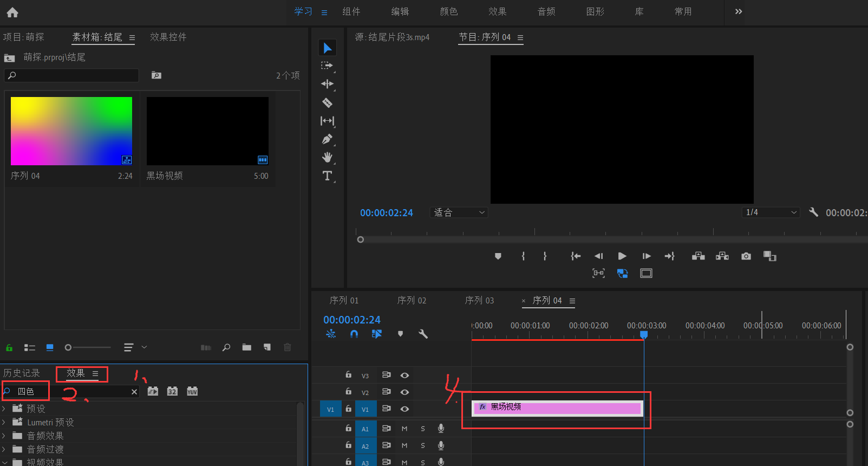Adjust the thumbnail size slider
Viewport: 868px width, 466px height.
pyautogui.click(x=68, y=347)
